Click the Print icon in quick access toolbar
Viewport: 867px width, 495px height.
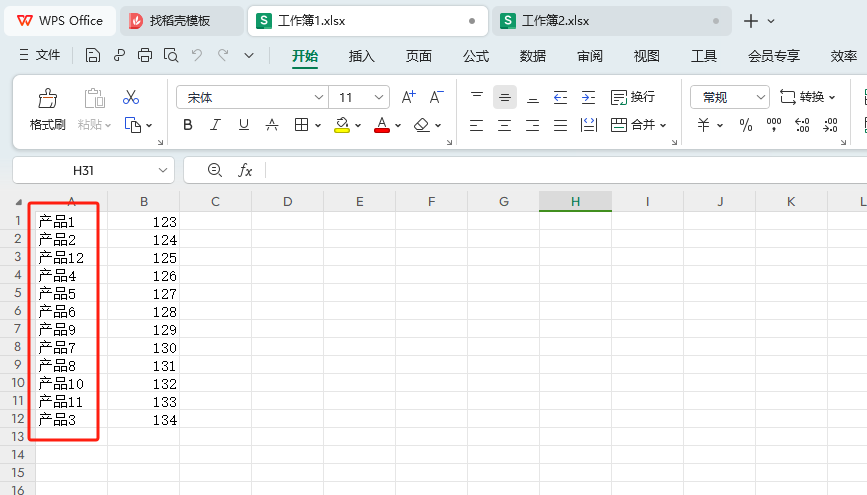(x=145, y=56)
